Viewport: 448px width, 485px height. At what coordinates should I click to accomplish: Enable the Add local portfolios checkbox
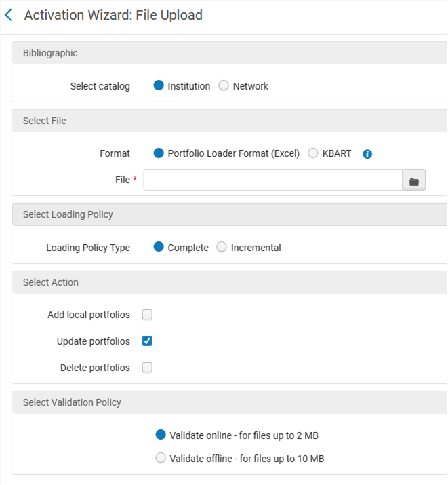tap(147, 315)
